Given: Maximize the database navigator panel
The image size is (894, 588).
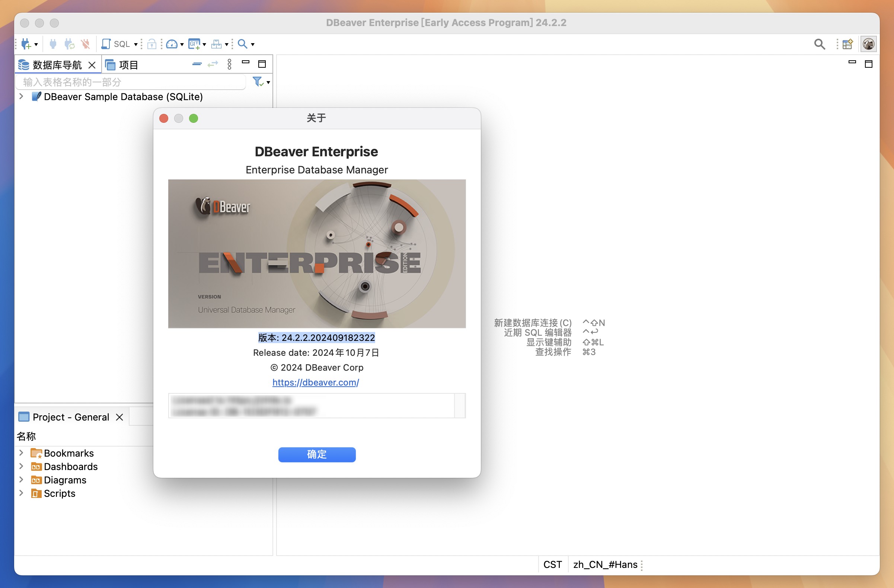Looking at the screenshot, I should [x=262, y=64].
